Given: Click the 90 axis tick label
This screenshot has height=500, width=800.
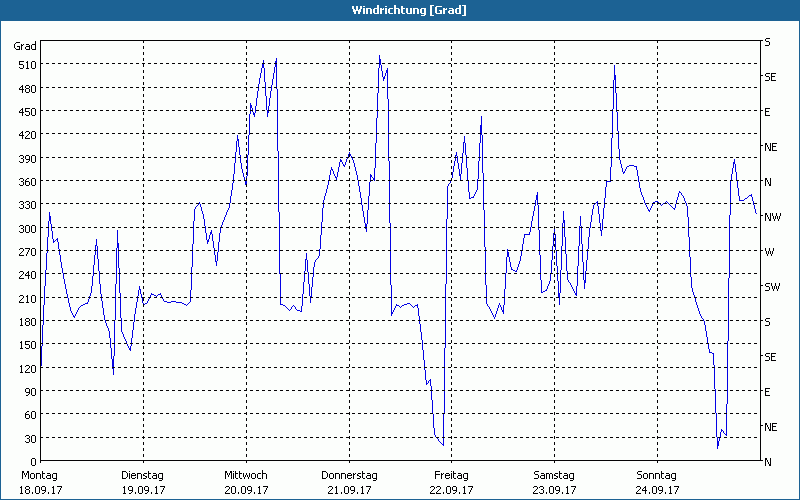Looking at the screenshot, I should (x=31, y=391).
